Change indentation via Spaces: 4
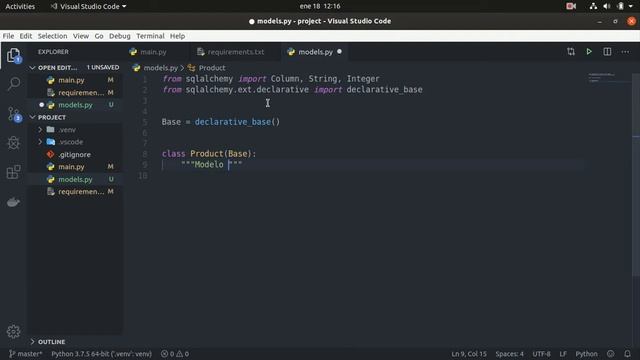 509,354
